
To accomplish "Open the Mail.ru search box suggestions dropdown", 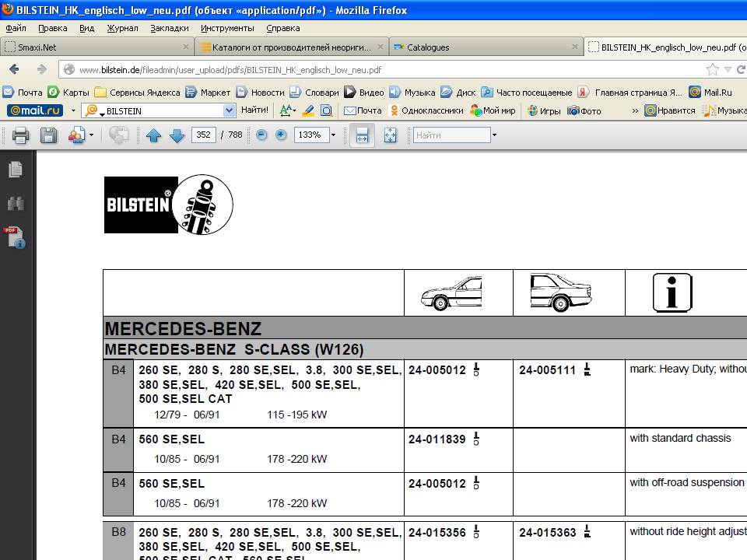I will [x=229, y=110].
